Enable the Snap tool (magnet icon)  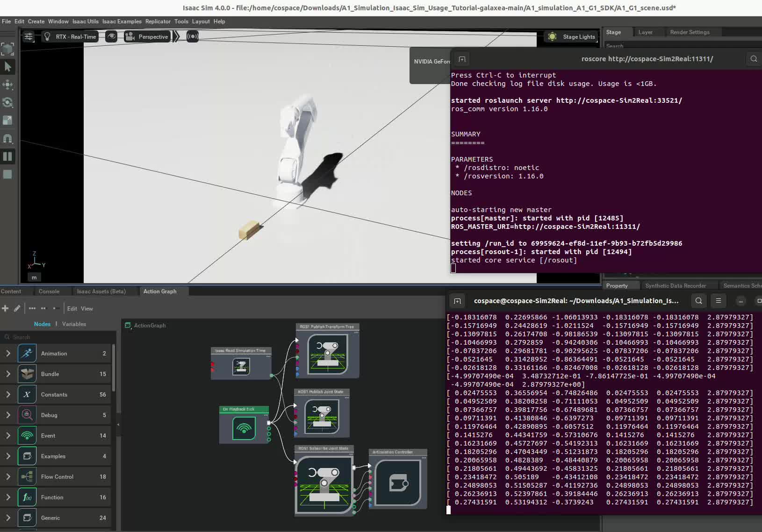(8, 138)
